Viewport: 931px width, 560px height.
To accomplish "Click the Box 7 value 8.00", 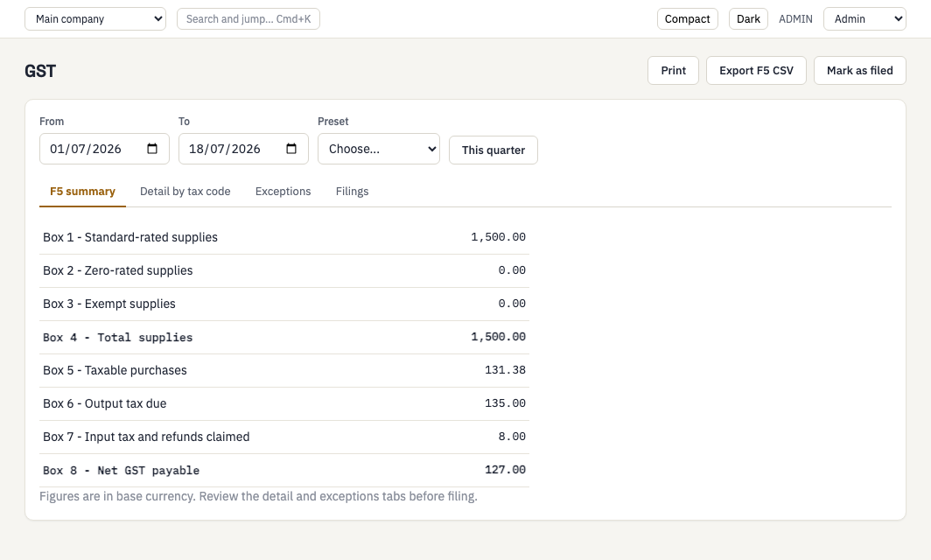I will (x=512, y=437).
